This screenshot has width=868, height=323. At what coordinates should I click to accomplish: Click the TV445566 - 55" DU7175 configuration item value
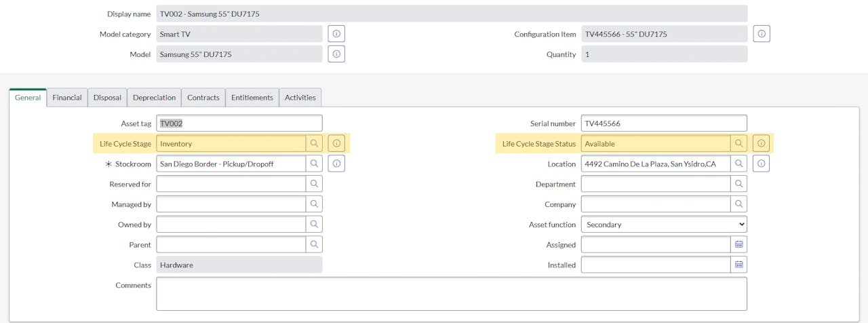coord(664,34)
